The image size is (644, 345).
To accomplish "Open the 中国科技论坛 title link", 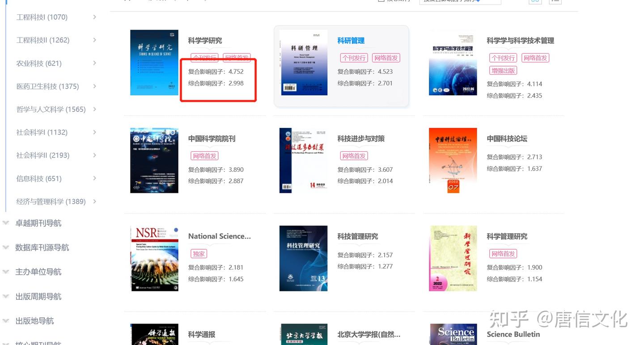I will point(507,139).
